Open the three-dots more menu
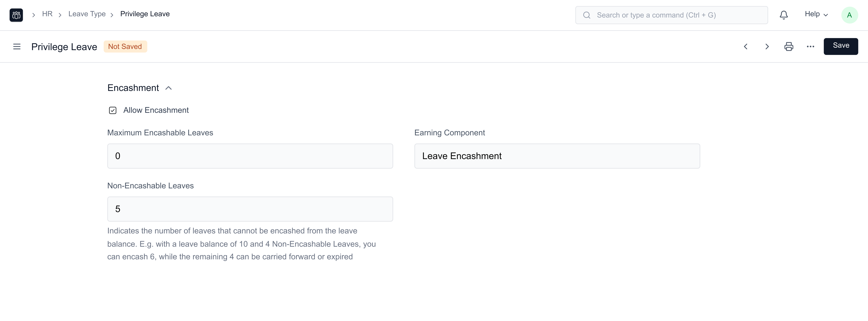Viewport: 868px width, 321px height. pos(810,47)
